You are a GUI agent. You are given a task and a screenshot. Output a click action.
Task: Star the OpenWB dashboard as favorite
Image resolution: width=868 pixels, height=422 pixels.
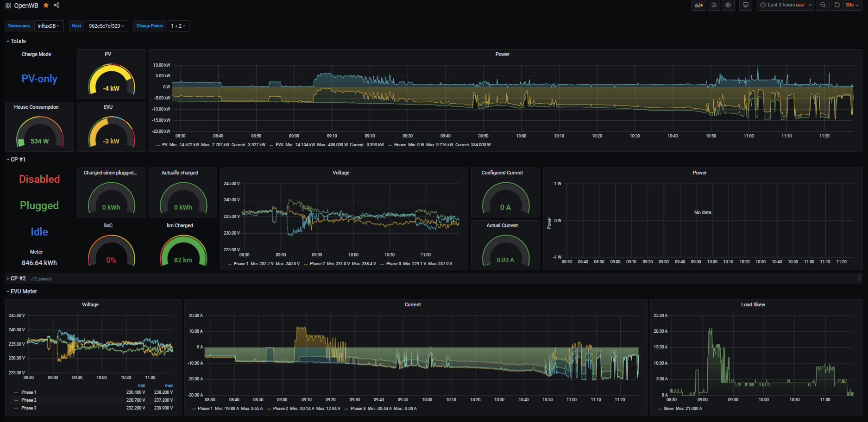pyautogui.click(x=46, y=5)
